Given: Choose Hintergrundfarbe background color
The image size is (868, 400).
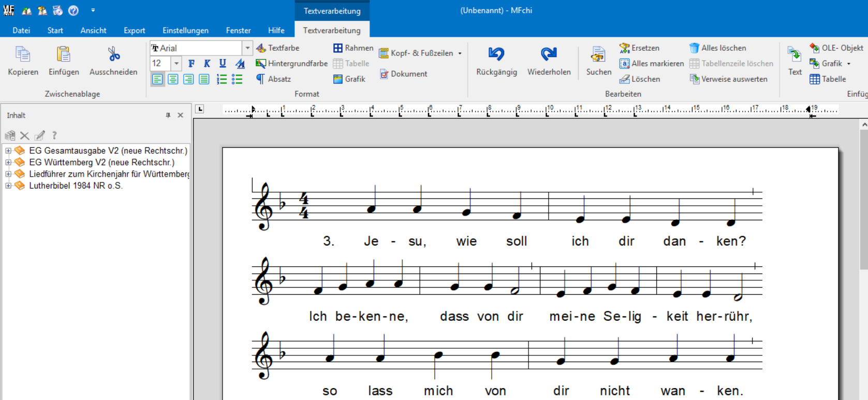Looking at the screenshot, I should click(291, 63).
